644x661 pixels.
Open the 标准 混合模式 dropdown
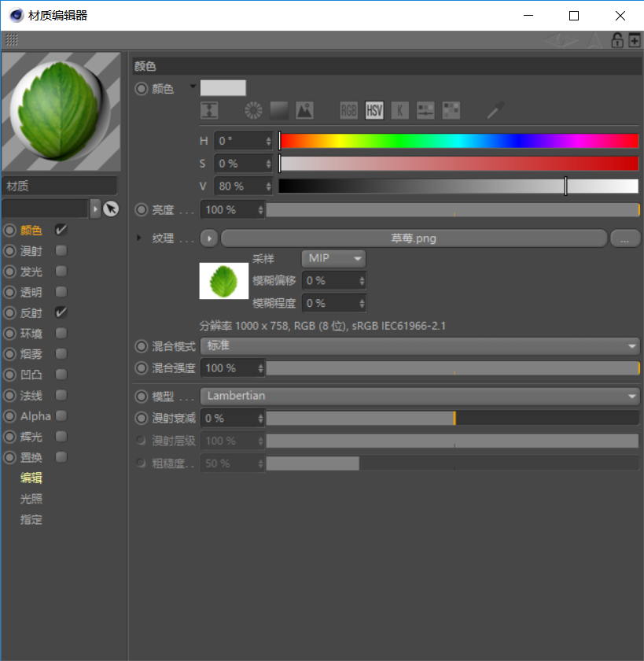421,346
